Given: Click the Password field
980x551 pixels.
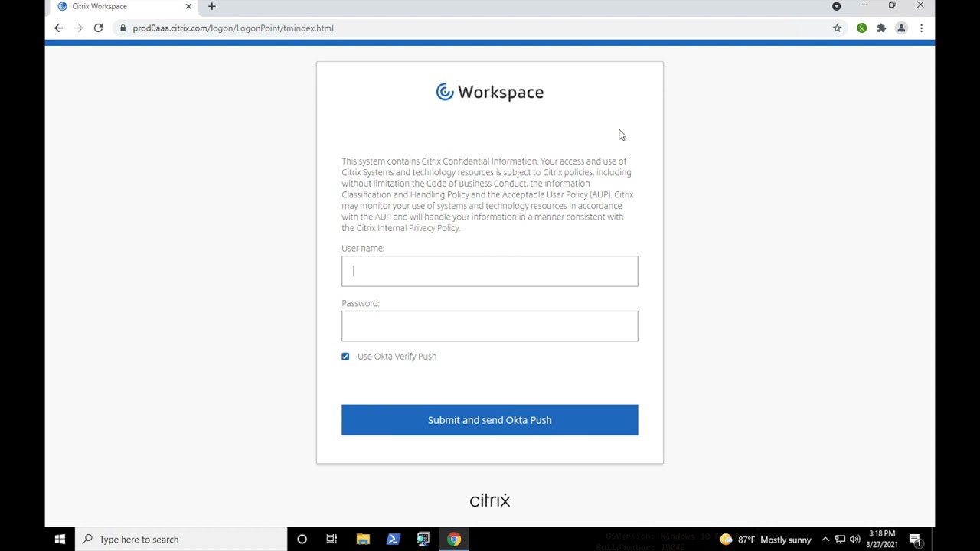Looking at the screenshot, I should (489, 326).
